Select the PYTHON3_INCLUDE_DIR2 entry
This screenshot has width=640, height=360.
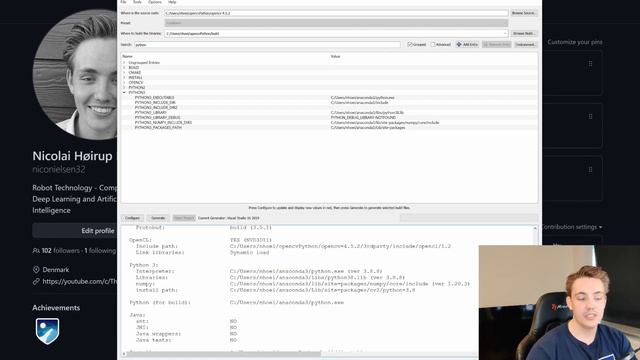(x=156, y=107)
